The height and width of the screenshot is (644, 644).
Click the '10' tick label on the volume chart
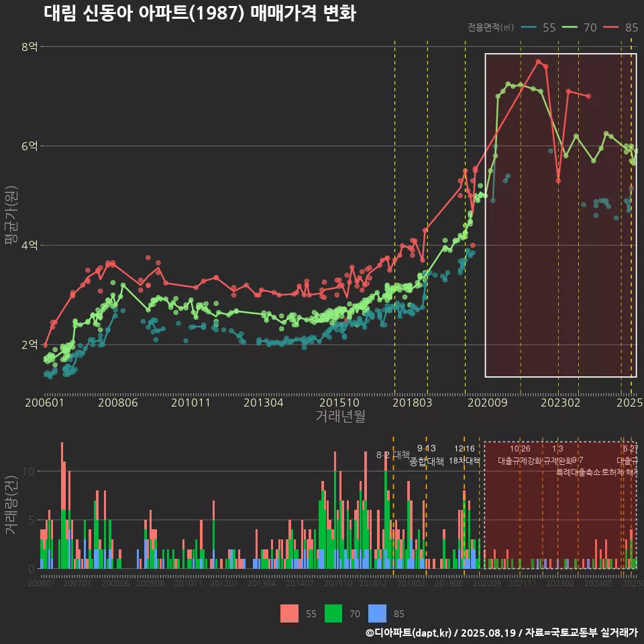click(28, 472)
